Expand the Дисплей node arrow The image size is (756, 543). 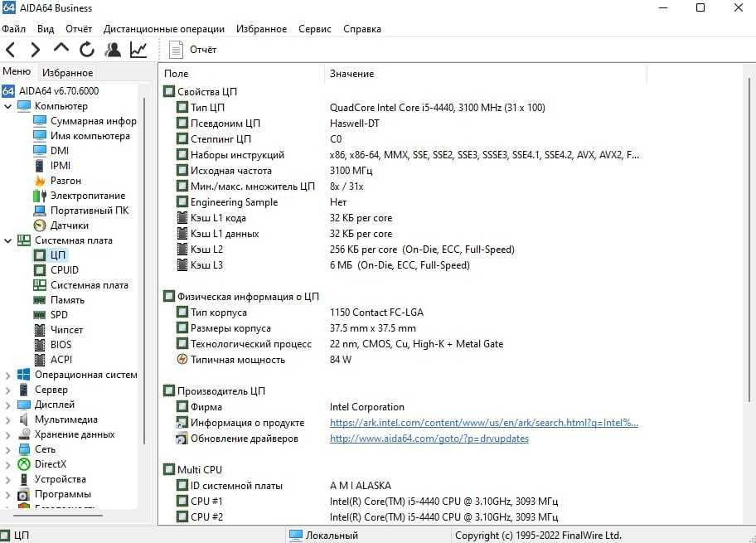click(7, 405)
